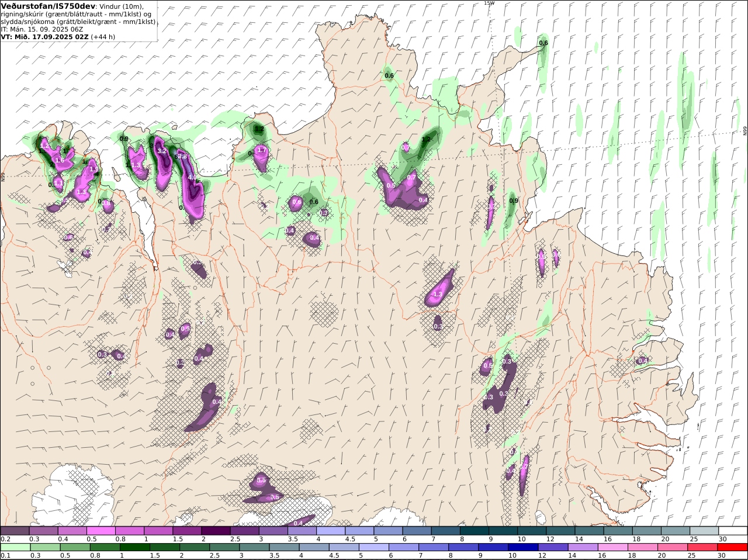Image resolution: width=748 pixels, height=560 pixels.
Task: Click the 0.2–0.3 dark mauve swatch in upper legend
Action: coord(15,531)
